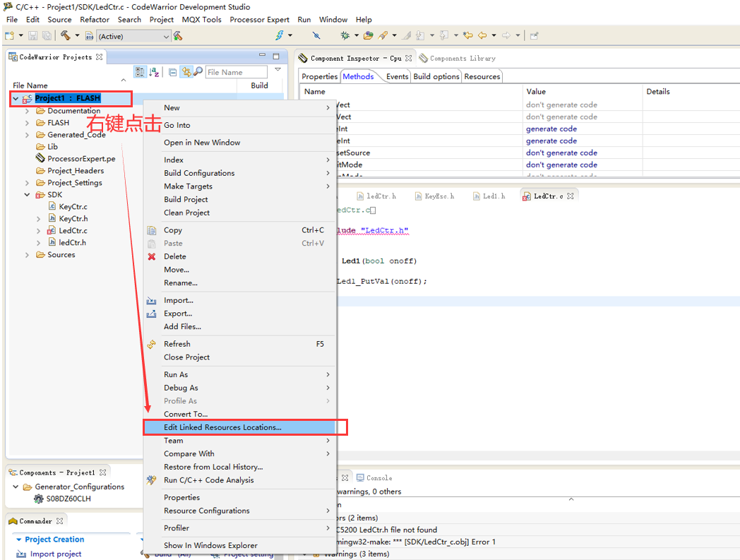Viewport: 740px width, 560px height.
Task: Select the S08DZ60CLH configuration item
Action: (68, 499)
